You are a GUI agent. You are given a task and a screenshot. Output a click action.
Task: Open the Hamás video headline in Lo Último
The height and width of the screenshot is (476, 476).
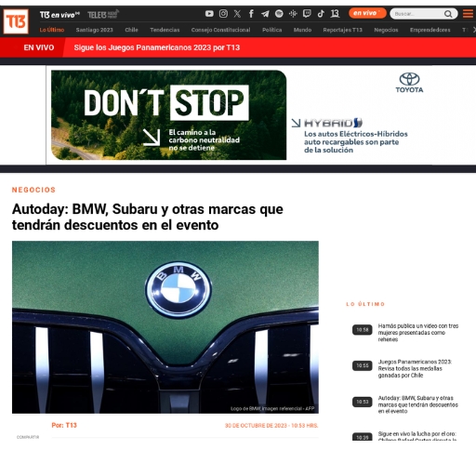(x=417, y=333)
